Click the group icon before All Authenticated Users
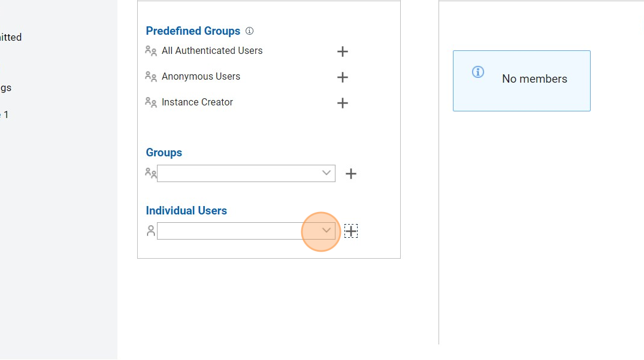Image resolution: width=644 pixels, height=360 pixels. 151,51
